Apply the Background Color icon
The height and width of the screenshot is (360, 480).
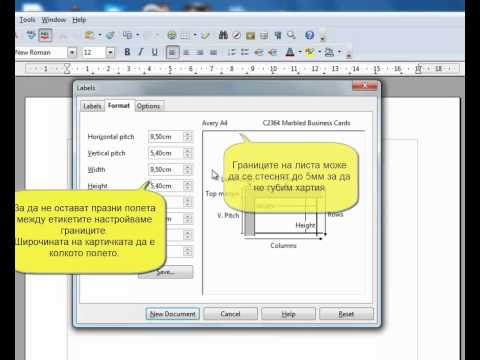pos(329,52)
